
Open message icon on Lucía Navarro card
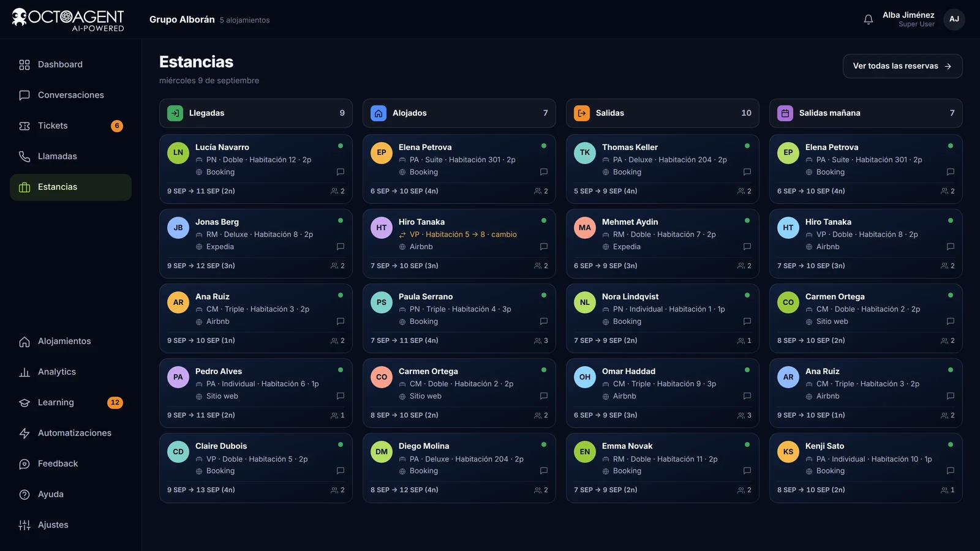pyautogui.click(x=341, y=172)
